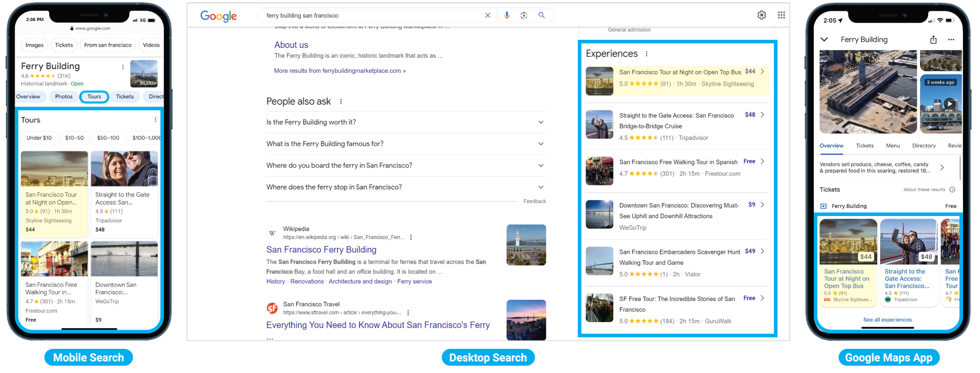The height and width of the screenshot is (373, 980).
Task: Expand 'Is the Ferry Building worth it?'
Action: (x=406, y=122)
